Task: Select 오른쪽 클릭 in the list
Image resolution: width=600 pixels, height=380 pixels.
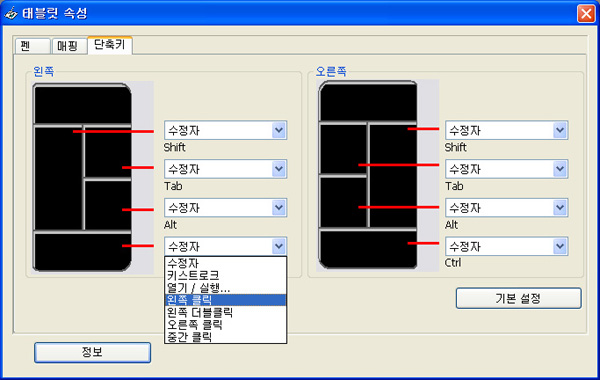Action: point(225,325)
